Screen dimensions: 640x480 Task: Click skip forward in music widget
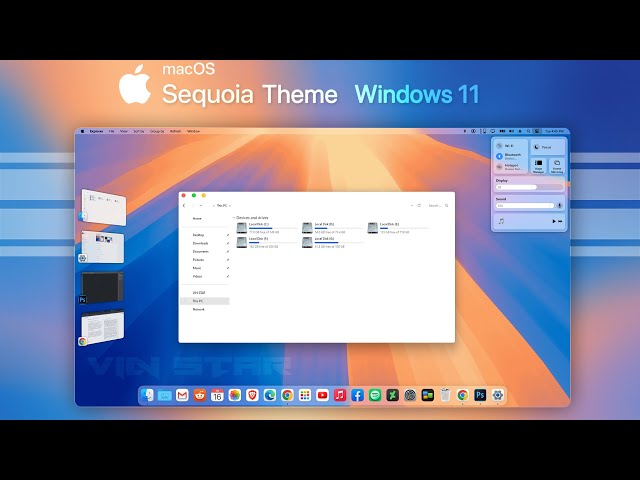(560, 221)
